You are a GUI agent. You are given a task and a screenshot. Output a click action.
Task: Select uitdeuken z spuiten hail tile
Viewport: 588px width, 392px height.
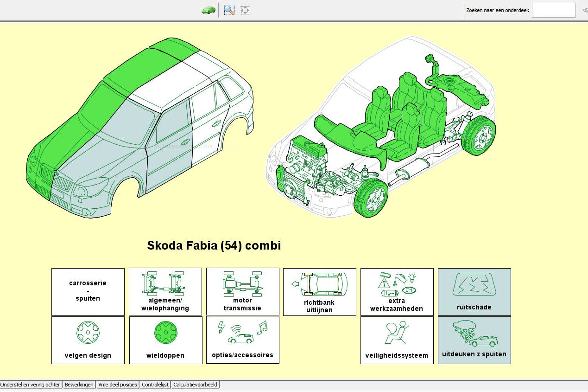[474, 340]
